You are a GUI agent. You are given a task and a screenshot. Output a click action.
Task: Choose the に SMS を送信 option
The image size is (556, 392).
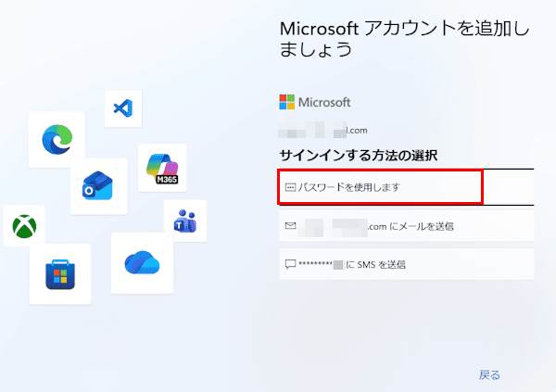(x=407, y=264)
